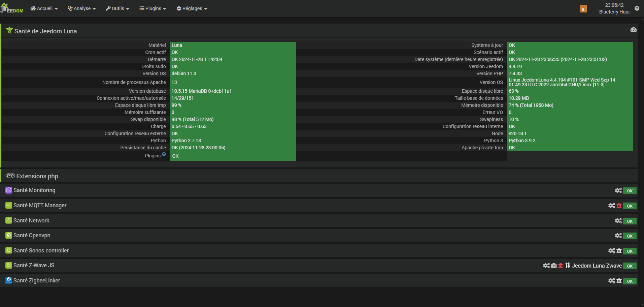Click the red building icon on Z-Wave JS row
The height and width of the screenshot is (307, 644).
pyautogui.click(x=561, y=266)
